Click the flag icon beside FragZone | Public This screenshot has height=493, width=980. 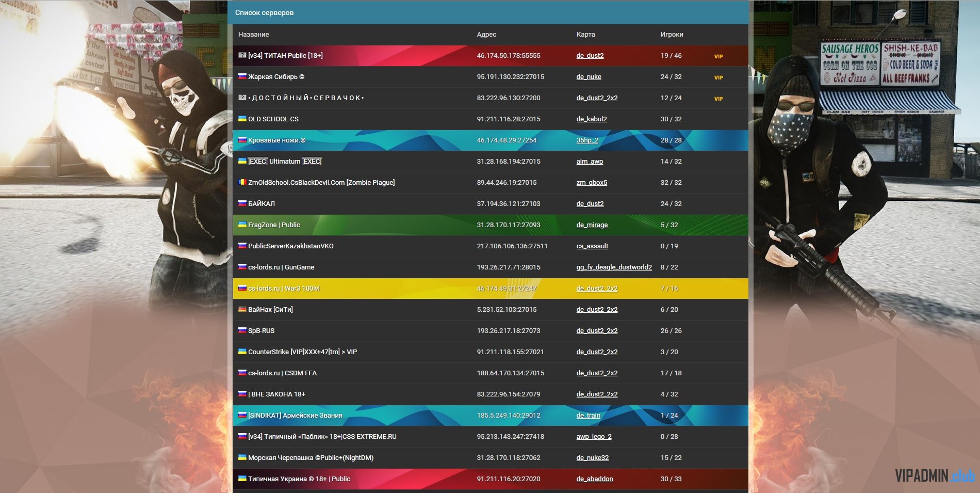[242, 224]
